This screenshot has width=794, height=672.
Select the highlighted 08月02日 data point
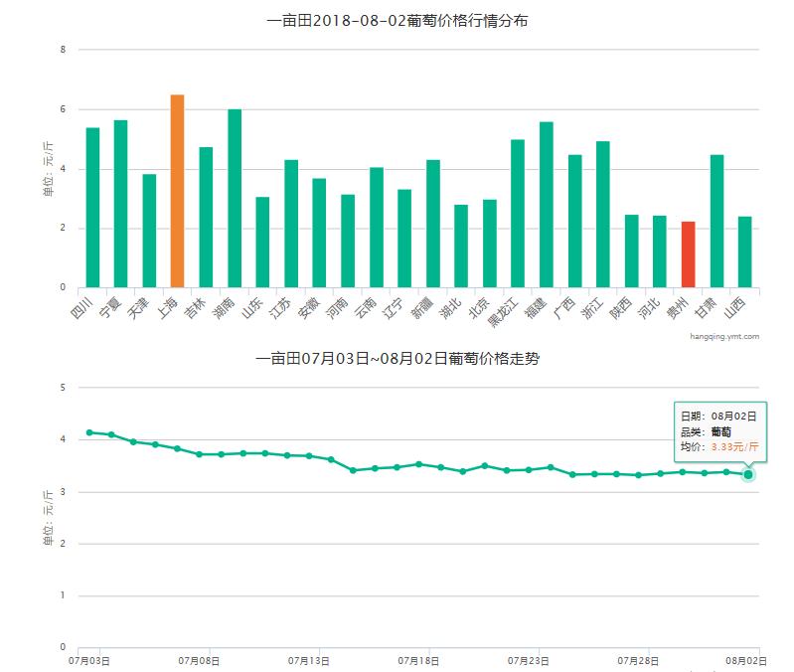point(748,474)
